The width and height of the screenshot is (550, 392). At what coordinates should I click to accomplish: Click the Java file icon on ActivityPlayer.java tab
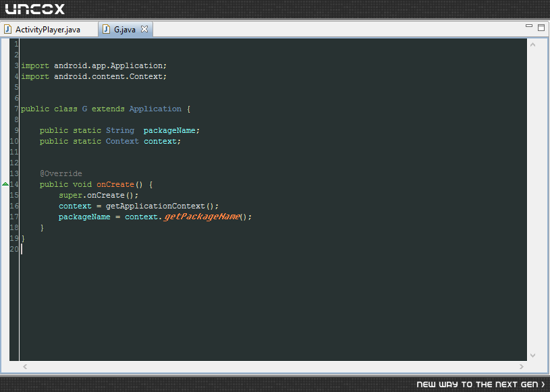point(7,30)
